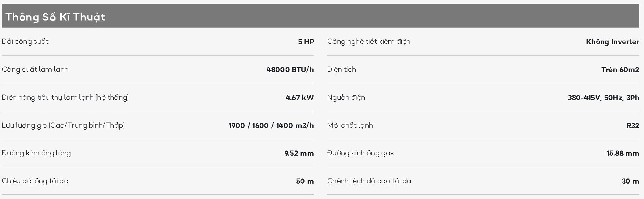Select the "1900 / 1600 / 1400 m3/h" value
Image resolution: width=644 pixels, height=199 pixels.
271,126
